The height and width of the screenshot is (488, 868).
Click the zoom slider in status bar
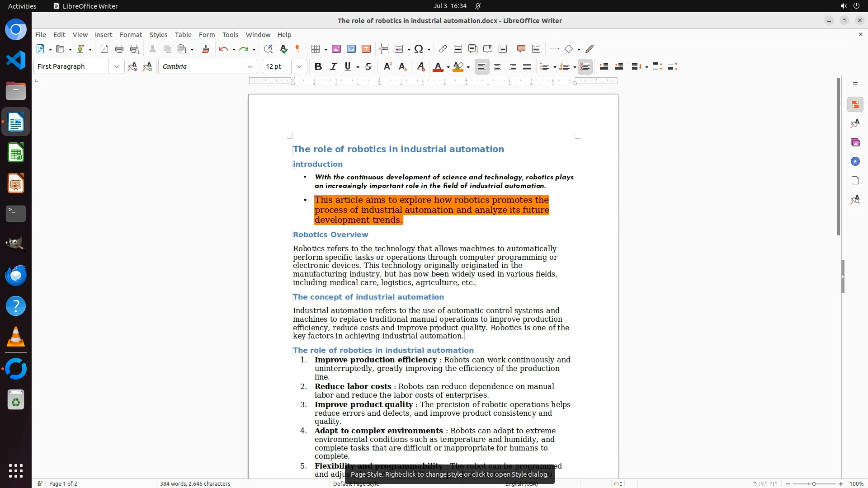(814, 483)
